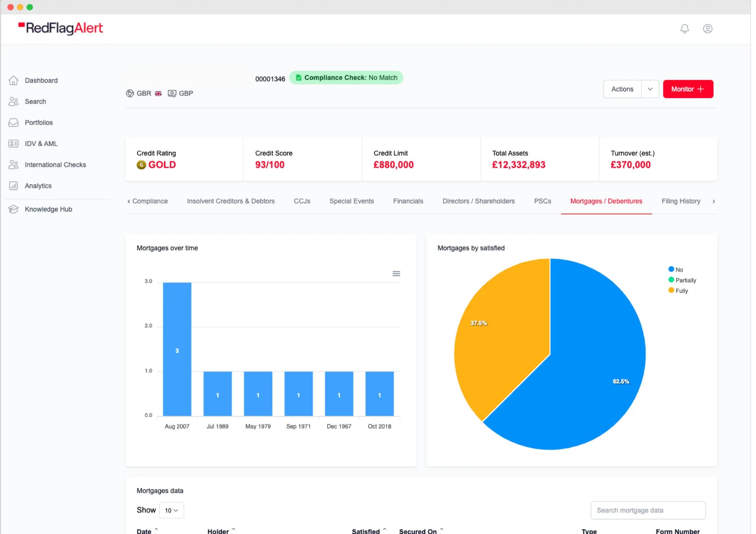
Task: Sort table by Holder column
Action: tap(222, 531)
